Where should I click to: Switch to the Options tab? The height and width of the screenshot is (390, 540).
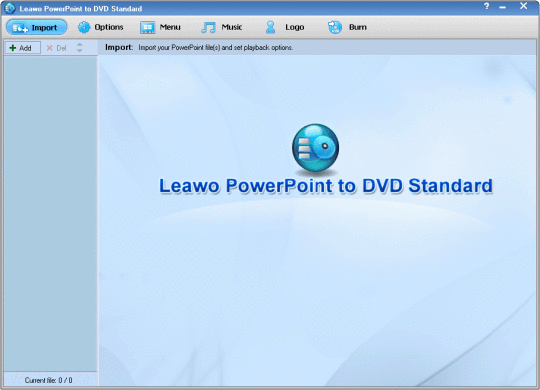[x=100, y=27]
